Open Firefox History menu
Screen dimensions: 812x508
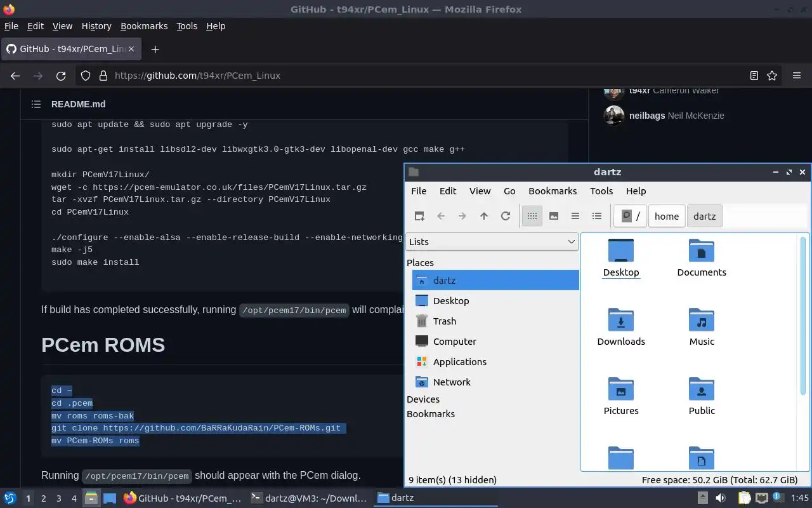pyautogui.click(x=96, y=26)
